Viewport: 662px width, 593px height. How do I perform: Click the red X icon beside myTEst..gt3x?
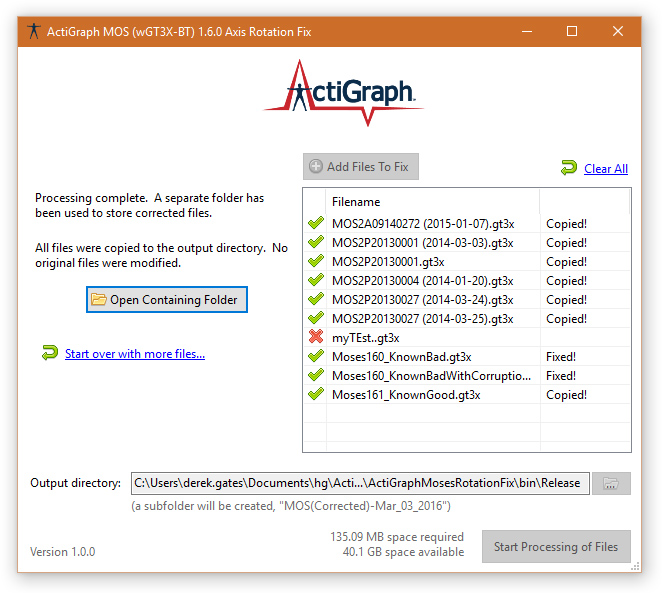point(316,338)
